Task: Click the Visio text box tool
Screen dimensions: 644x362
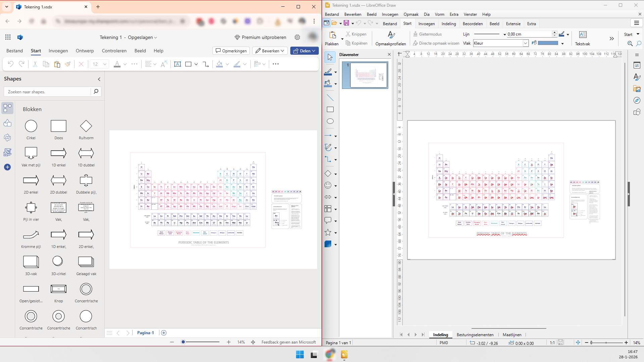Action: [178, 64]
